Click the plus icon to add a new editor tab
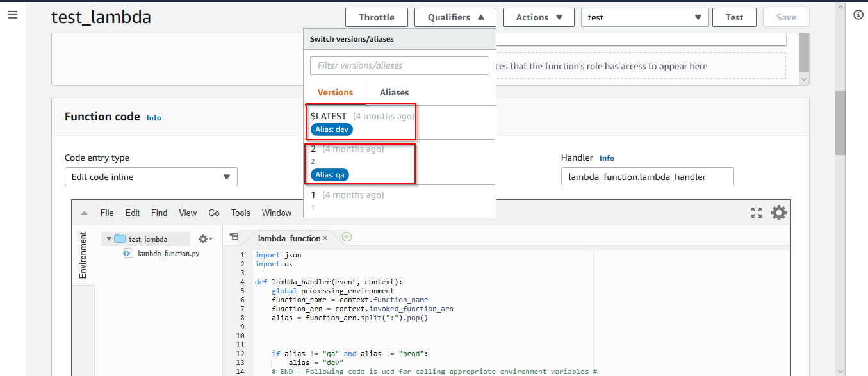The width and height of the screenshot is (868, 376). (347, 236)
